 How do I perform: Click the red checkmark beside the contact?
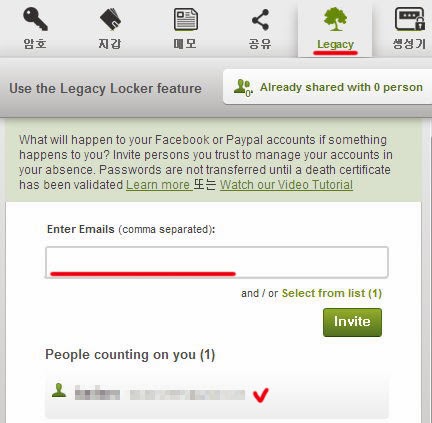pyautogui.click(x=261, y=395)
